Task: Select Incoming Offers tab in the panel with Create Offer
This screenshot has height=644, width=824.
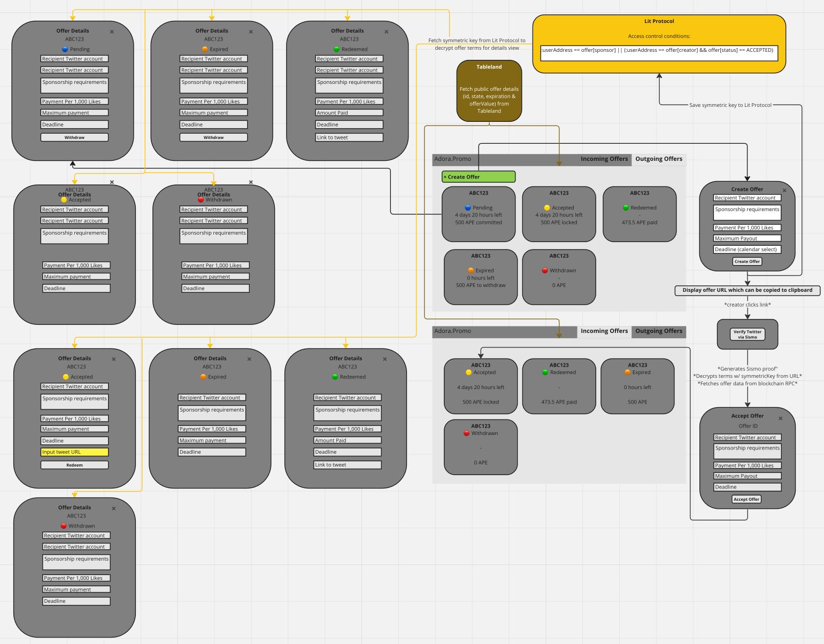Action: click(x=604, y=159)
